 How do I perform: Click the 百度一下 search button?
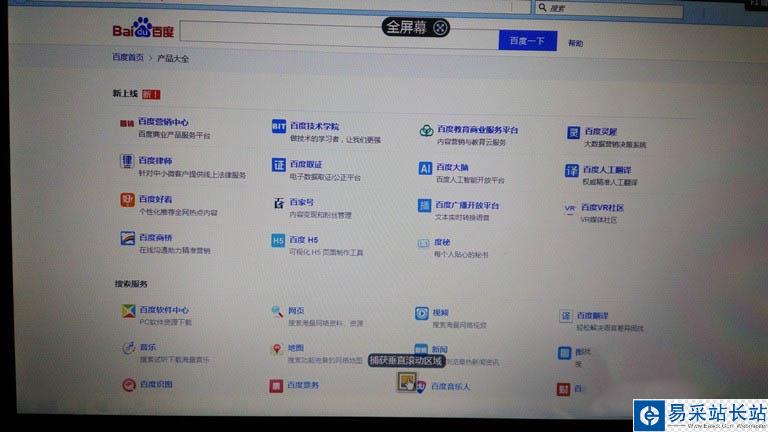tap(528, 41)
